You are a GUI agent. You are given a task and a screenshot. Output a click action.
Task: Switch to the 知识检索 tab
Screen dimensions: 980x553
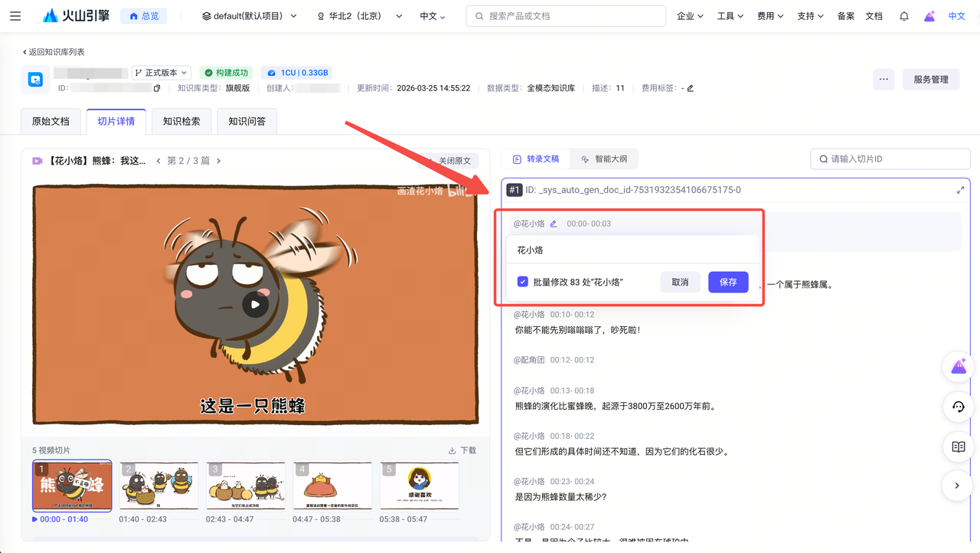coord(181,121)
